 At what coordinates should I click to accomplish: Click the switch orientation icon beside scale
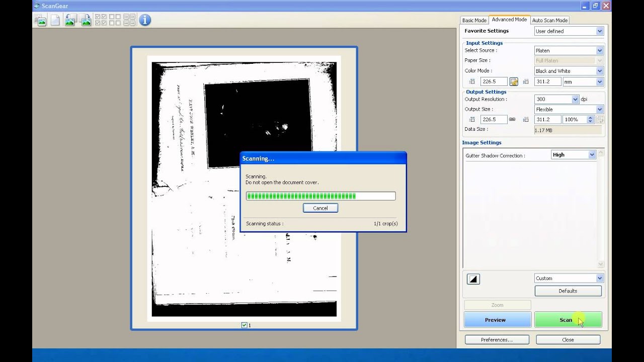[x=599, y=120]
